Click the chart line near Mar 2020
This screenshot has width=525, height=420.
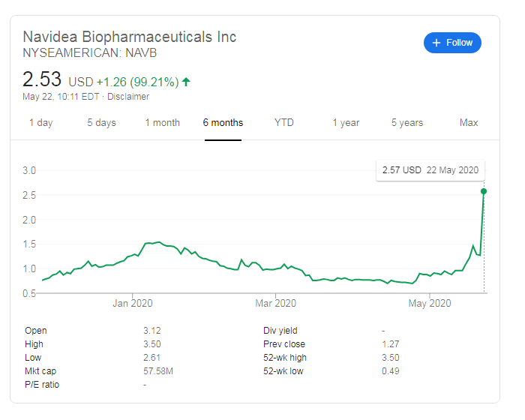tap(275, 268)
